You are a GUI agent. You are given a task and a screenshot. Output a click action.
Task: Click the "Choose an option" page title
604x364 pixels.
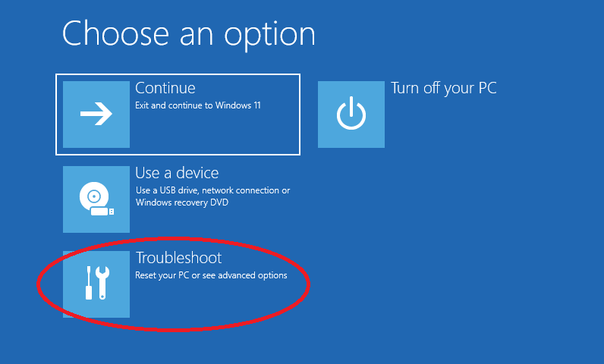pos(188,34)
